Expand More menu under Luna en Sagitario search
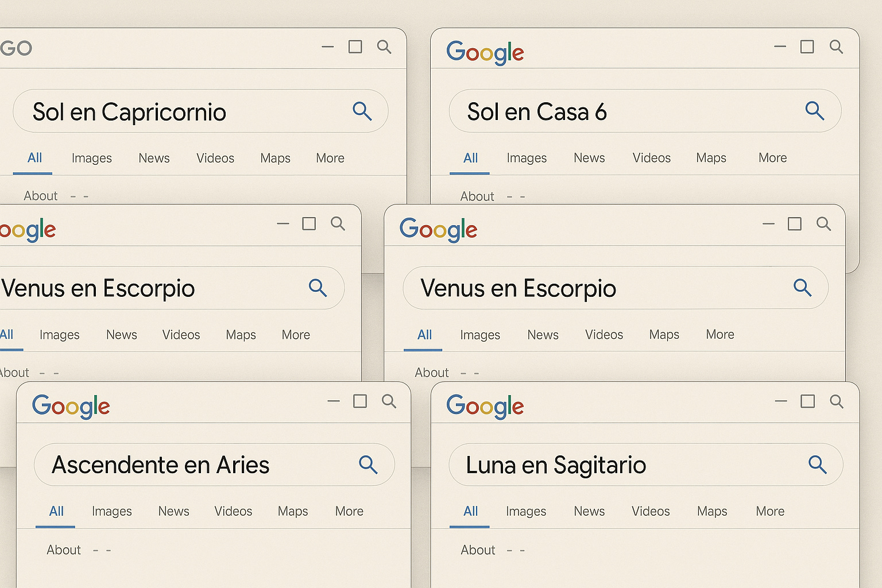Screen dimensions: 882x588 click(x=770, y=511)
